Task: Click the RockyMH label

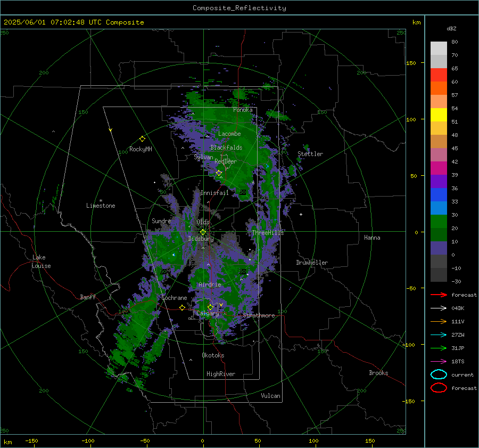Action: point(141,149)
